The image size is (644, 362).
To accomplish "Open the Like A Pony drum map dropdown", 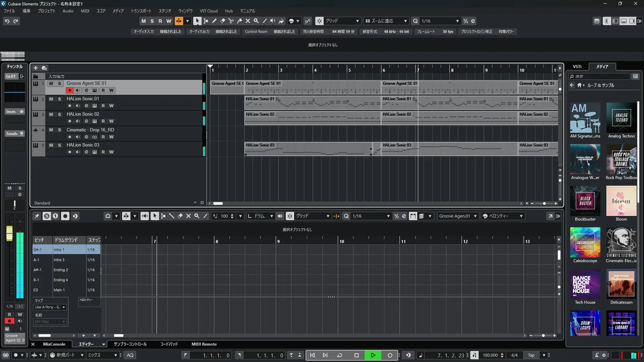I will coord(50,307).
